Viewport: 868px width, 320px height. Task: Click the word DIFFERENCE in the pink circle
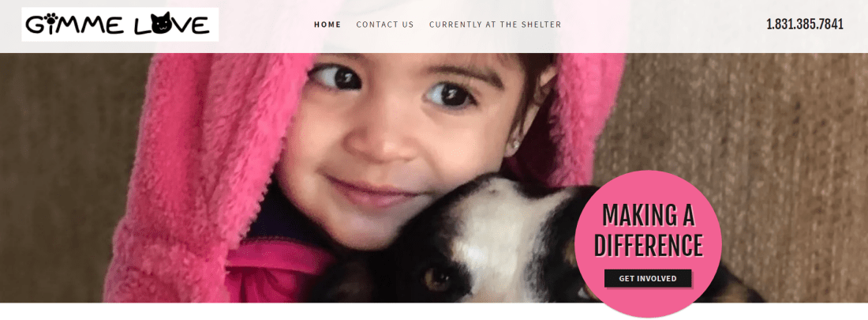[648, 246]
